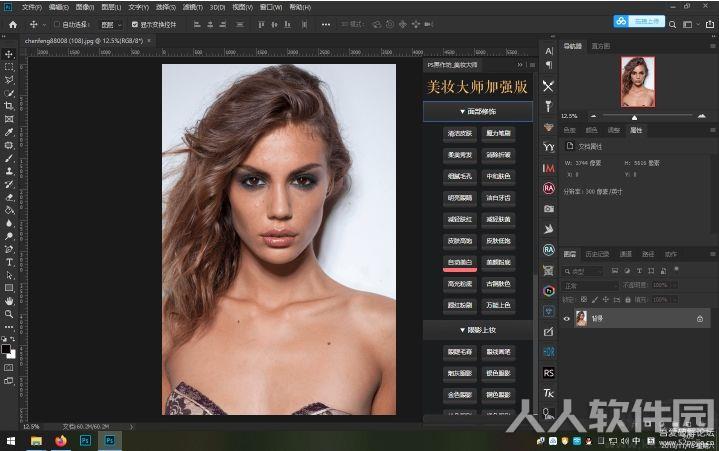Click the 万能上色 button
719x451 pixels.
click(x=498, y=305)
